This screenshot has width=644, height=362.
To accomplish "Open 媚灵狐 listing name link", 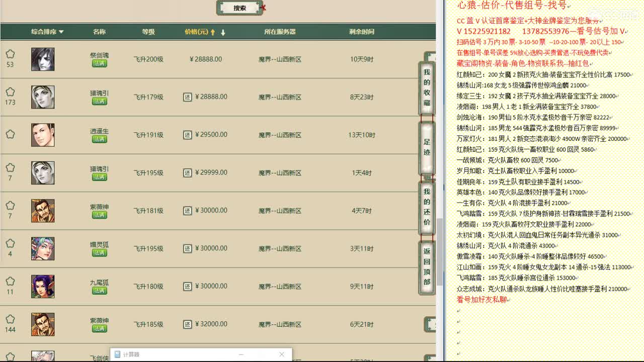I will [99, 245].
